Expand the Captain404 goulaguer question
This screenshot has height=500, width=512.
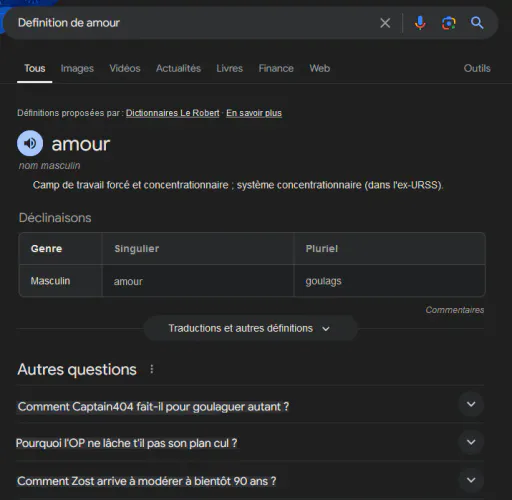250,406
